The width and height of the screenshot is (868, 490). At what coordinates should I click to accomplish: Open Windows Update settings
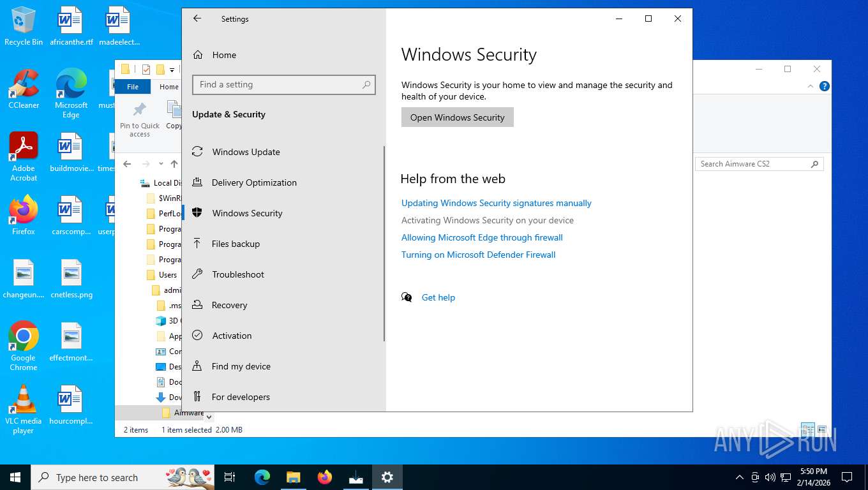pyautogui.click(x=246, y=152)
